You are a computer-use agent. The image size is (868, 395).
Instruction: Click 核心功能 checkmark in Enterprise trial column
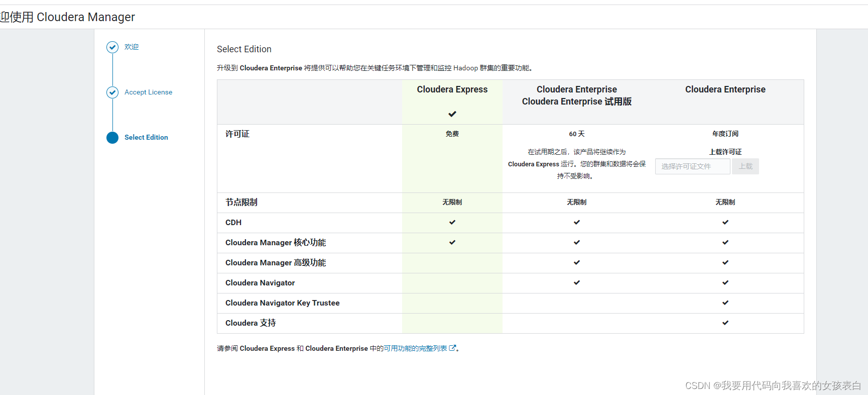pos(577,242)
